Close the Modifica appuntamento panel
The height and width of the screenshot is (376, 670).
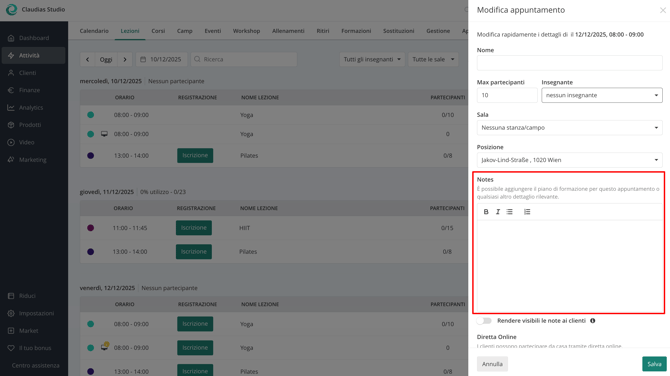[662, 10]
